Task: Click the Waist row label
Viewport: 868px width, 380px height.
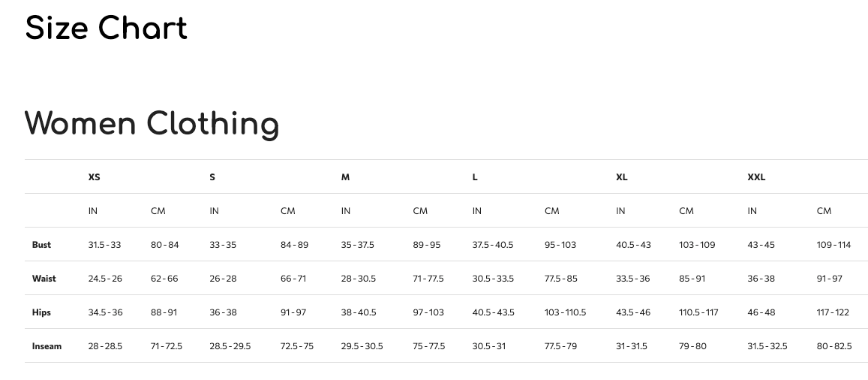Action: coord(44,279)
